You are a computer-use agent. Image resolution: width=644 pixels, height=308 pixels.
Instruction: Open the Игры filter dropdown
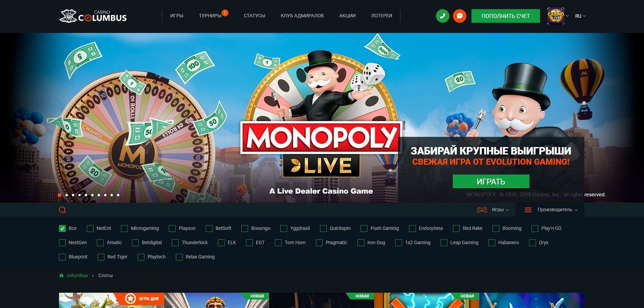point(500,210)
